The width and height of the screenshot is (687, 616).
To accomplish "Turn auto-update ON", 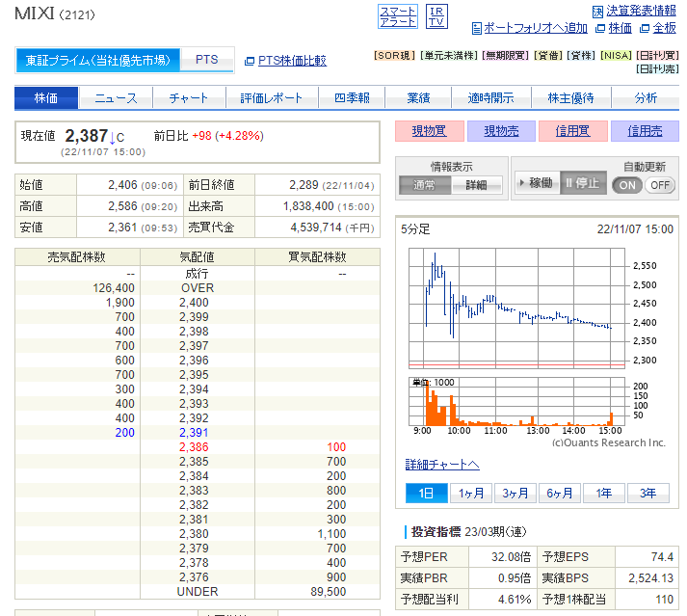I will (626, 185).
